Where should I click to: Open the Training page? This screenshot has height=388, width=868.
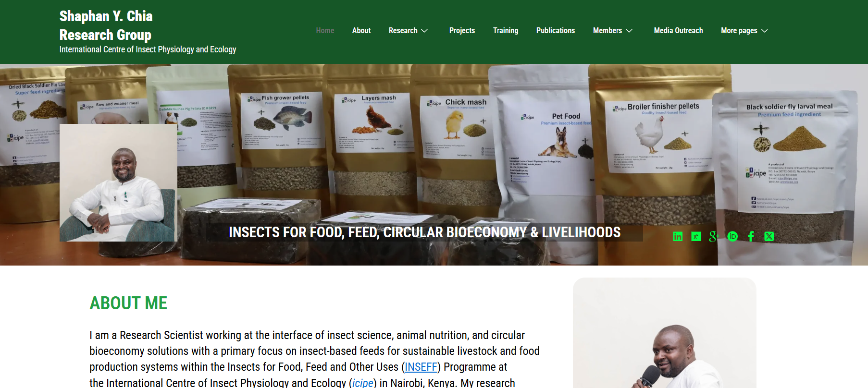(x=506, y=31)
